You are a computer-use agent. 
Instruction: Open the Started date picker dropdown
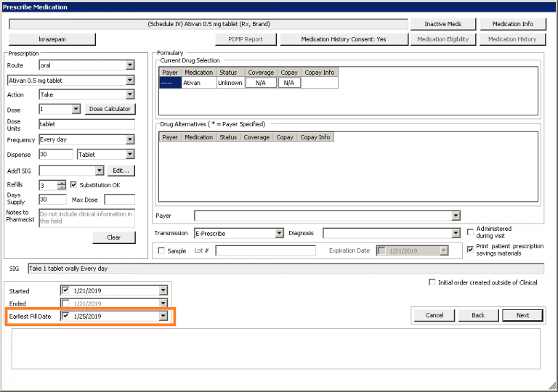[x=163, y=290]
